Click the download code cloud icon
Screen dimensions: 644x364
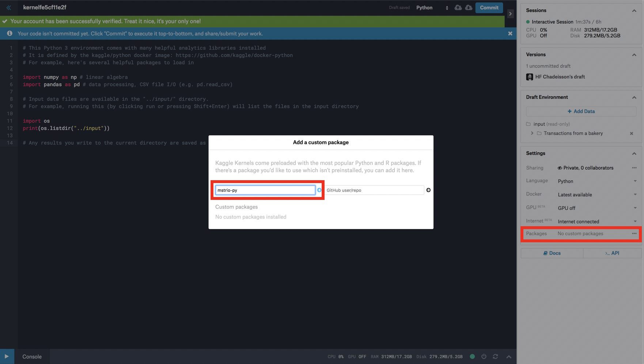pyautogui.click(x=469, y=7)
